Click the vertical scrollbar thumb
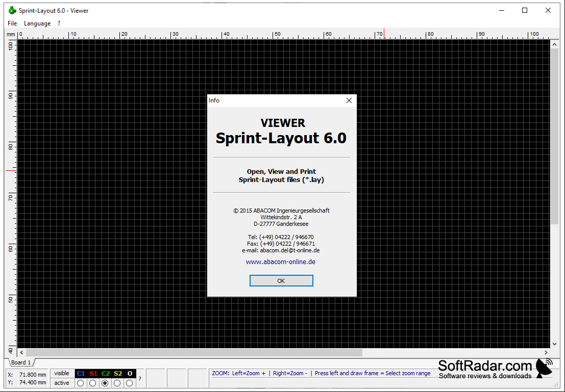 [554, 137]
